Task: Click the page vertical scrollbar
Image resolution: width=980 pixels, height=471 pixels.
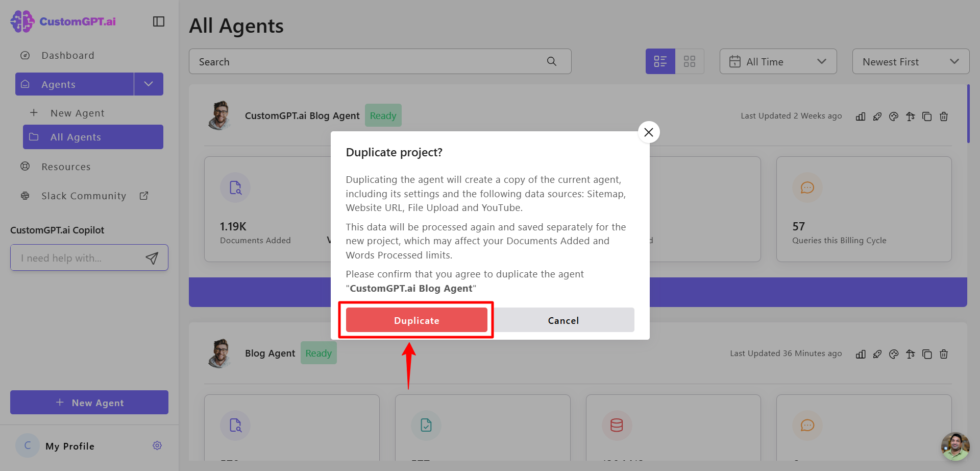Action: [968, 113]
